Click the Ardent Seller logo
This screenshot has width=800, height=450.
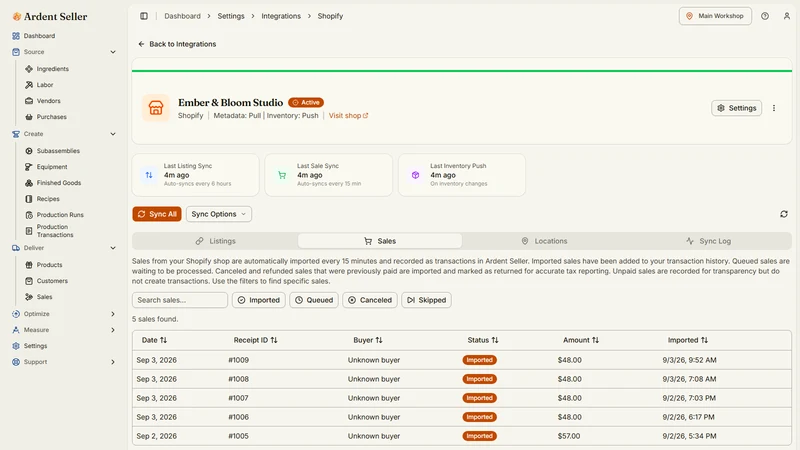(x=49, y=16)
